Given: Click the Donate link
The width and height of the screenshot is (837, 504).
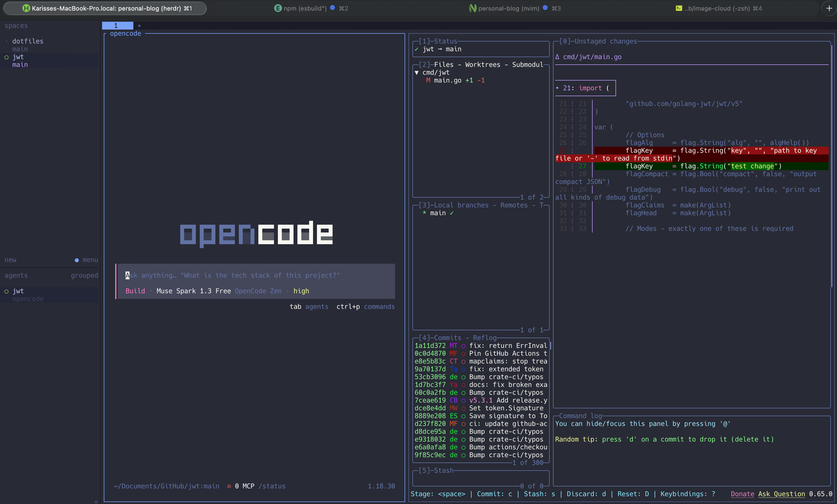Looking at the screenshot, I should click(742, 494).
